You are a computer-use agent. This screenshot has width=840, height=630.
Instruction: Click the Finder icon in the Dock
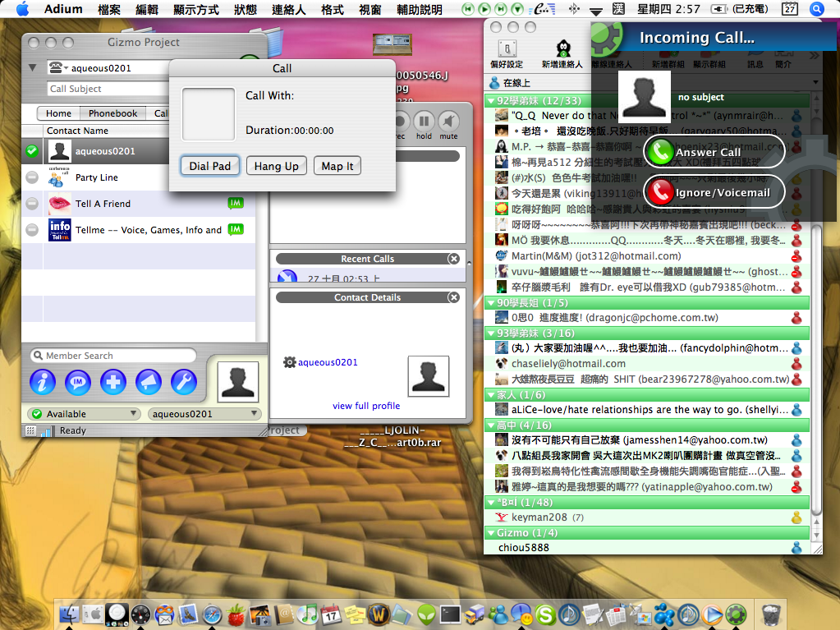click(x=69, y=614)
